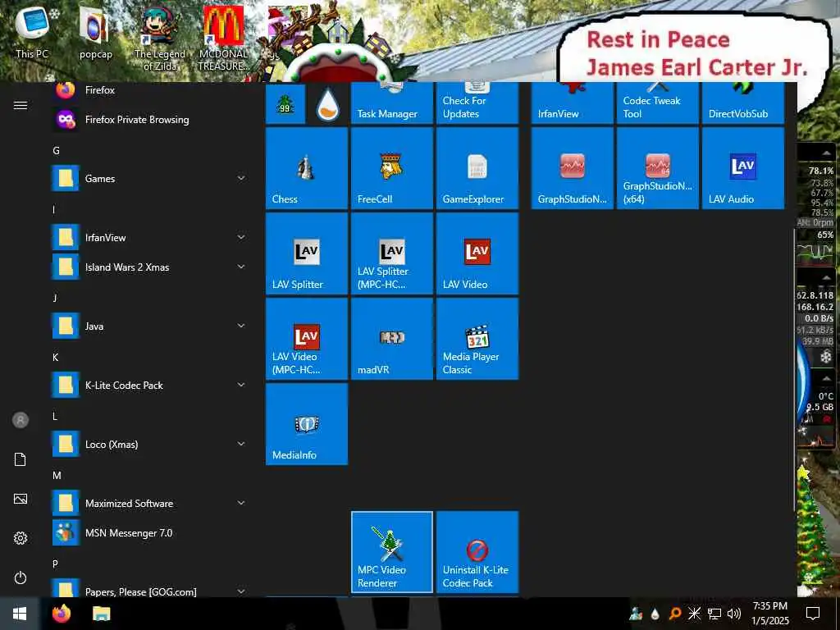
Task: Open the Chess tile
Action: [307, 168]
